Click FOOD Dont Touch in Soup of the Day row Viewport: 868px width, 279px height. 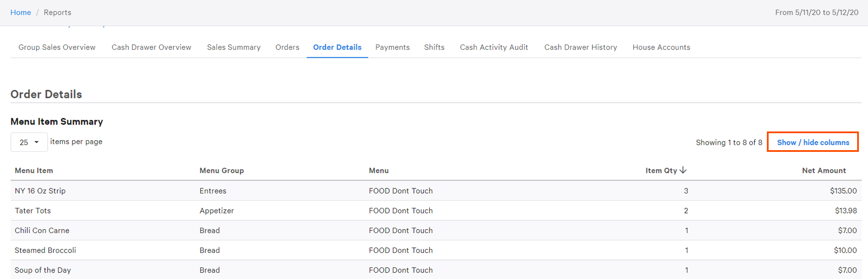[401, 270]
